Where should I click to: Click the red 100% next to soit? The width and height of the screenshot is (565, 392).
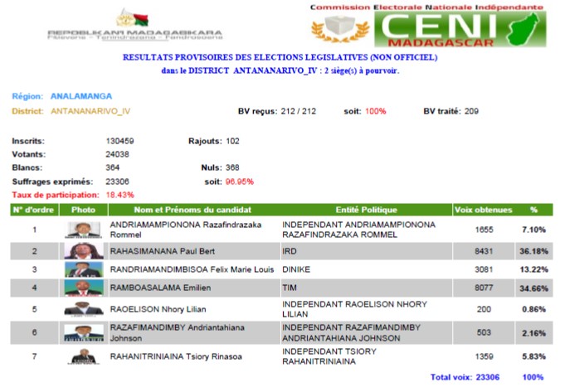tap(376, 111)
